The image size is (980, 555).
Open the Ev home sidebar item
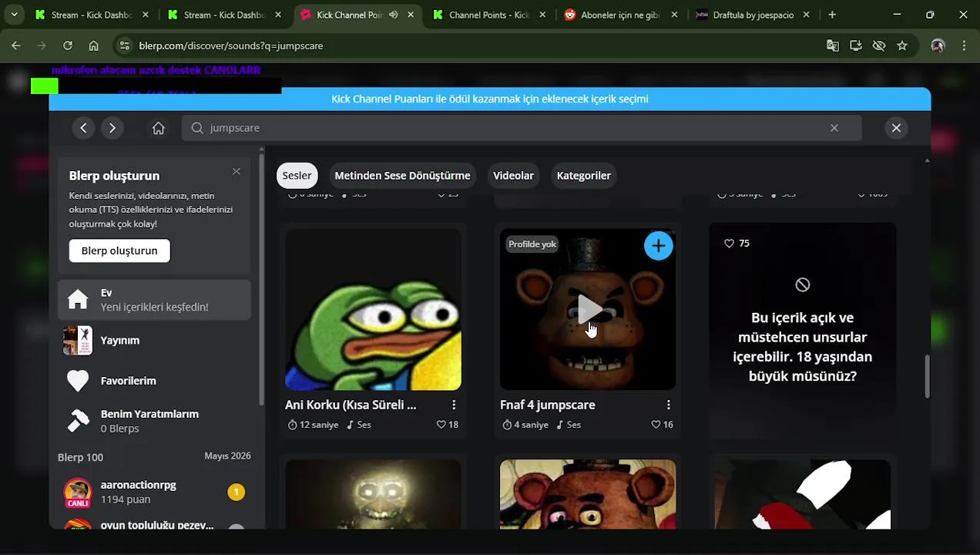[154, 300]
